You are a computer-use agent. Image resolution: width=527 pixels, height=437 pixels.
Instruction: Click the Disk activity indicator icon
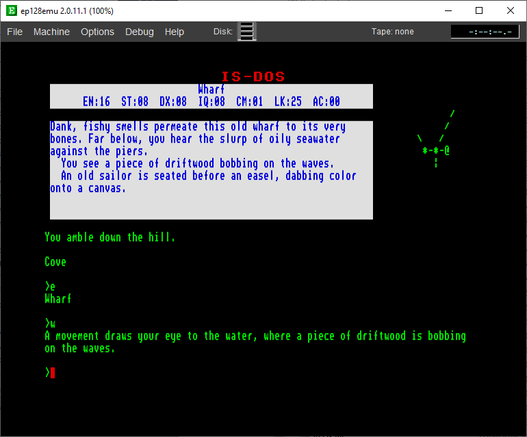click(247, 32)
